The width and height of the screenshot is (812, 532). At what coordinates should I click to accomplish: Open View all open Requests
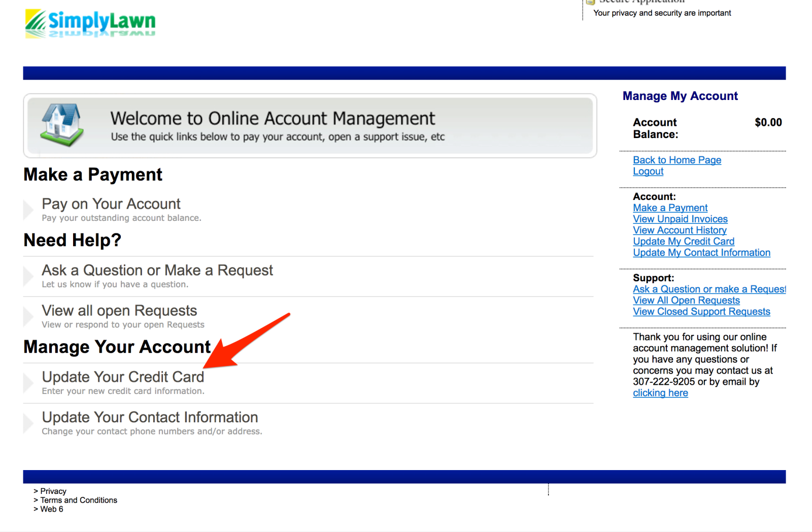[x=119, y=311]
